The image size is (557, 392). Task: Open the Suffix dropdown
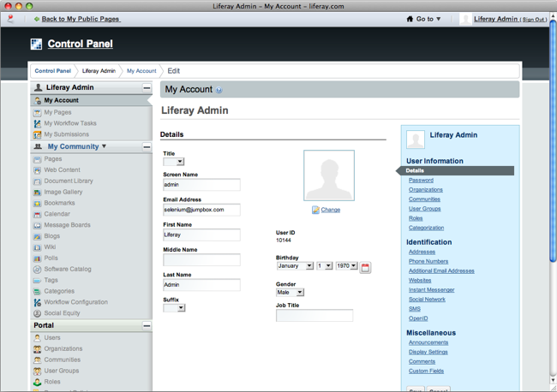174,308
